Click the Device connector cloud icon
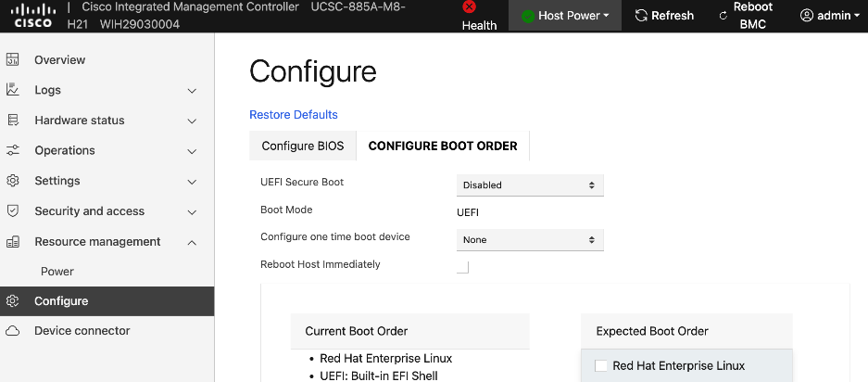Viewport: 868px width, 382px height. click(13, 331)
